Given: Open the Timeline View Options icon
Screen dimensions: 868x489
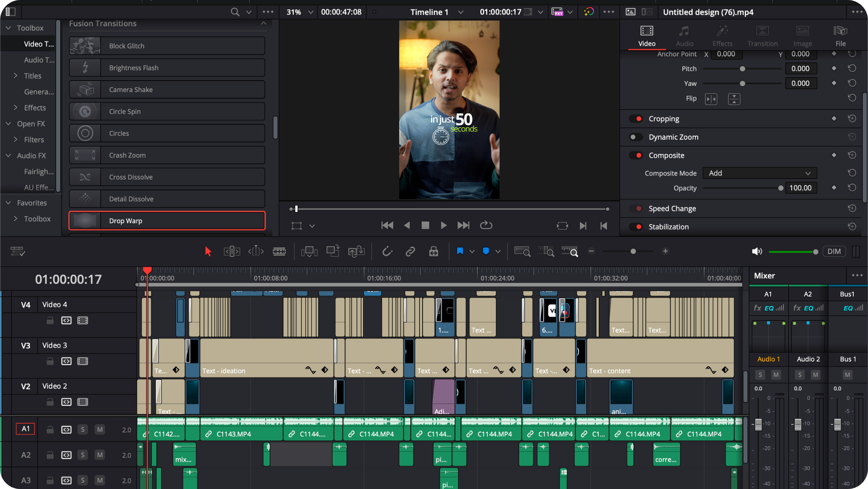Looking at the screenshot, I should click(17, 252).
